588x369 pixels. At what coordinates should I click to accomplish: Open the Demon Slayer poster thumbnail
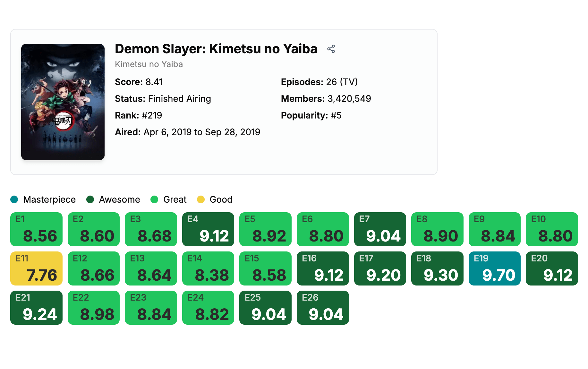[63, 102]
